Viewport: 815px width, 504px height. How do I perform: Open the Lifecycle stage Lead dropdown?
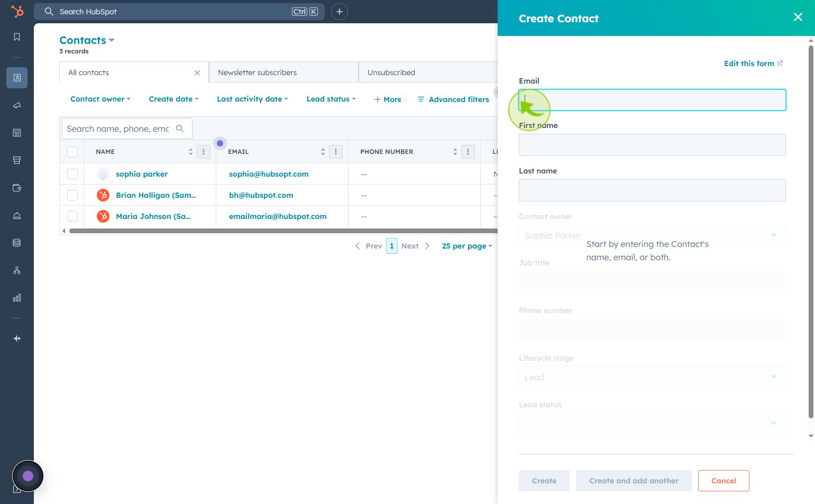[652, 377]
